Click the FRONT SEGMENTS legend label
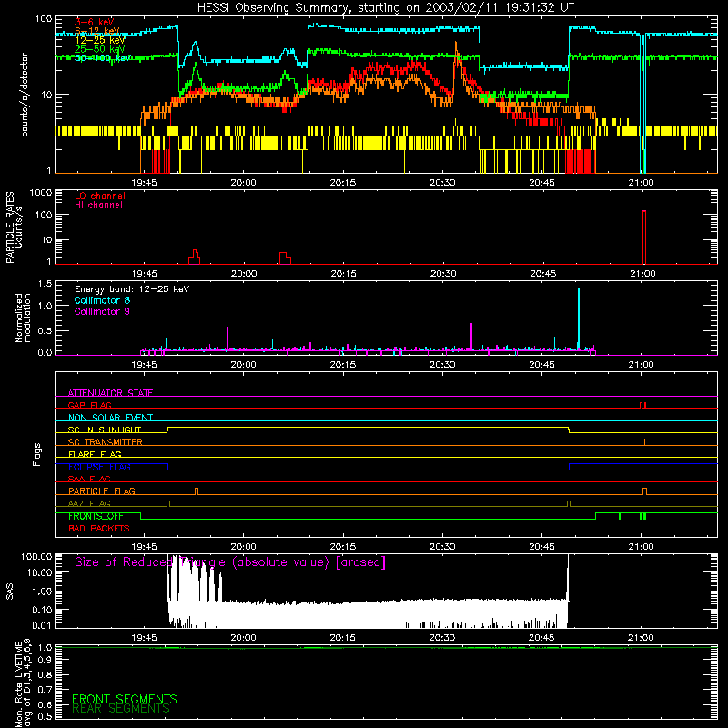The width and height of the screenshot is (728, 728). click(x=125, y=699)
